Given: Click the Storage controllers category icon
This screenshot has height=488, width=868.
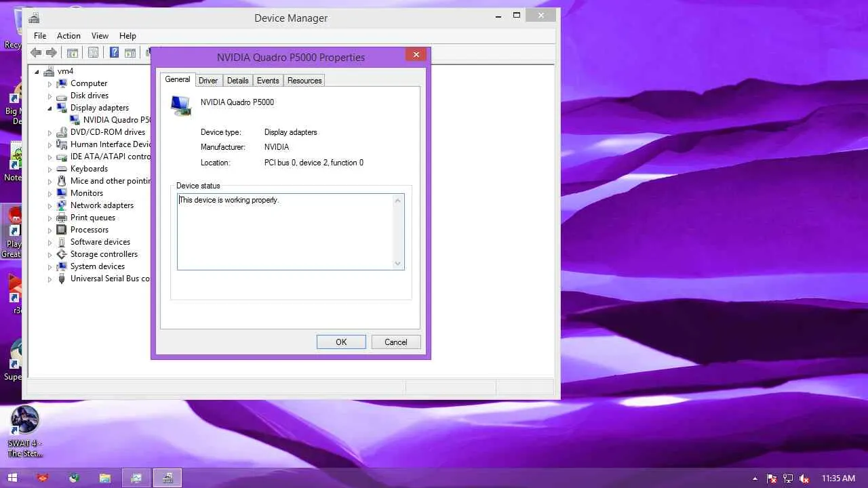Looking at the screenshot, I should point(62,254).
